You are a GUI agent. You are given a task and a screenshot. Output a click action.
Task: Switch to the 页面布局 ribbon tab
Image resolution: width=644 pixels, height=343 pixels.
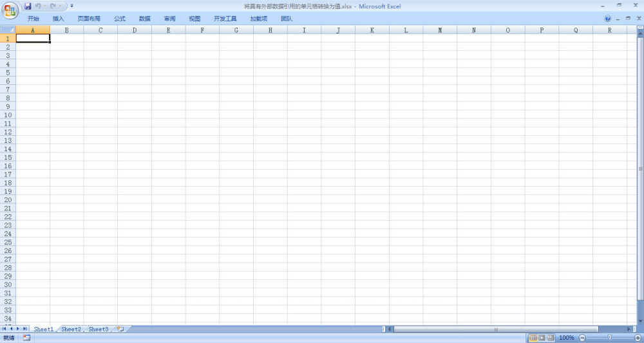[x=89, y=19]
